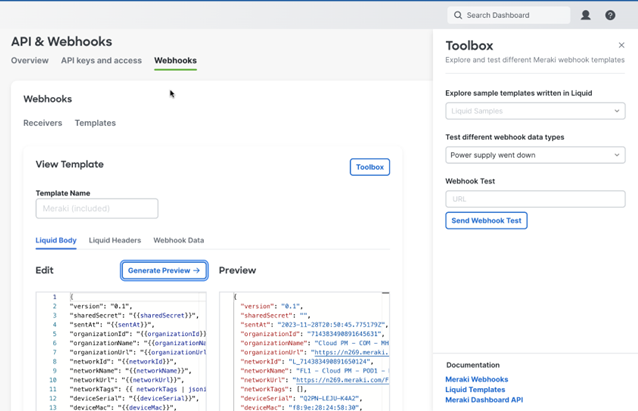Open the Templates sub-tab

click(95, 123)
